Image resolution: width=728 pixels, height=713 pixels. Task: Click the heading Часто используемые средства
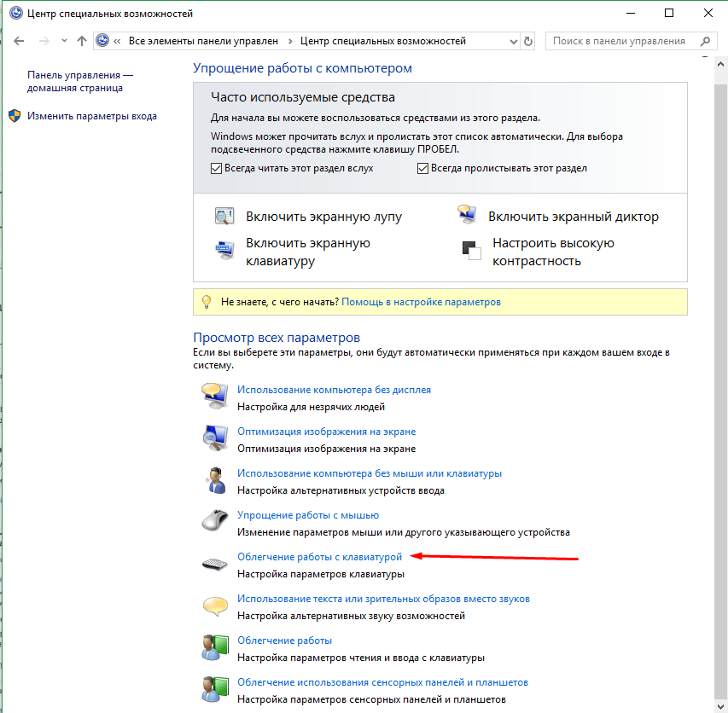click(303, 97)
